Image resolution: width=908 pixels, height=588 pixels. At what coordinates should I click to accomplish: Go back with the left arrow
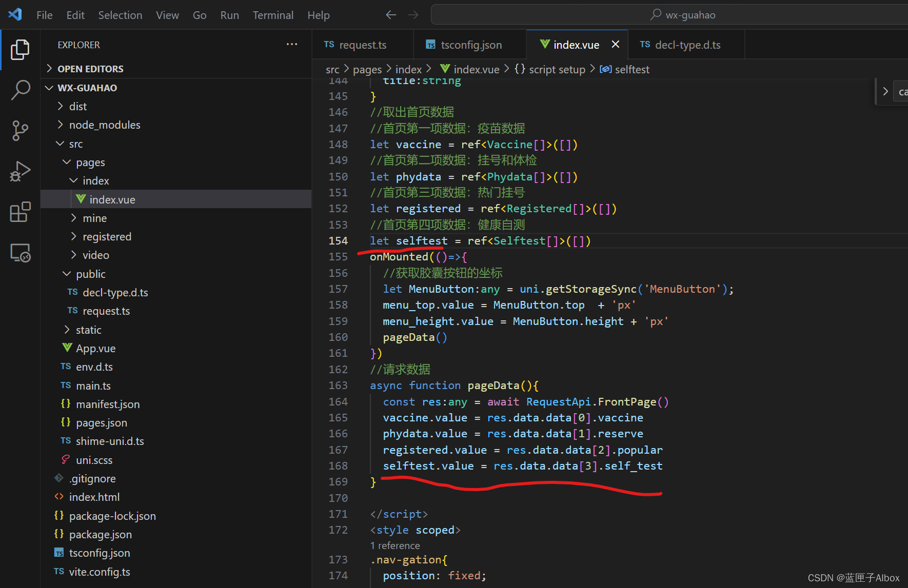[x=391, y=15]
